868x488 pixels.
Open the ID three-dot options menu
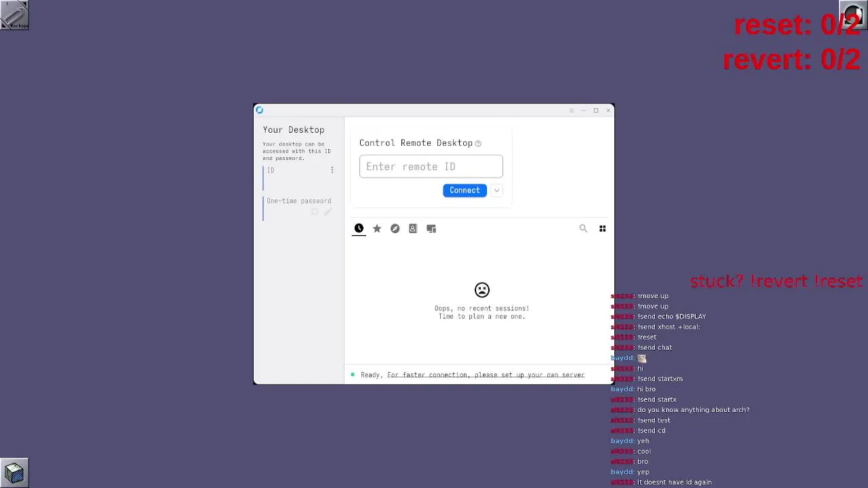pyautogui.click(x=332, y=170)
